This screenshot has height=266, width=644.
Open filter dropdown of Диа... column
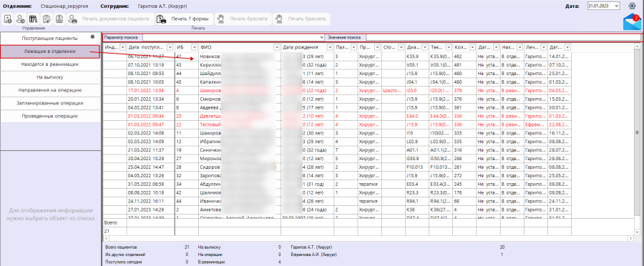point(424,48)
